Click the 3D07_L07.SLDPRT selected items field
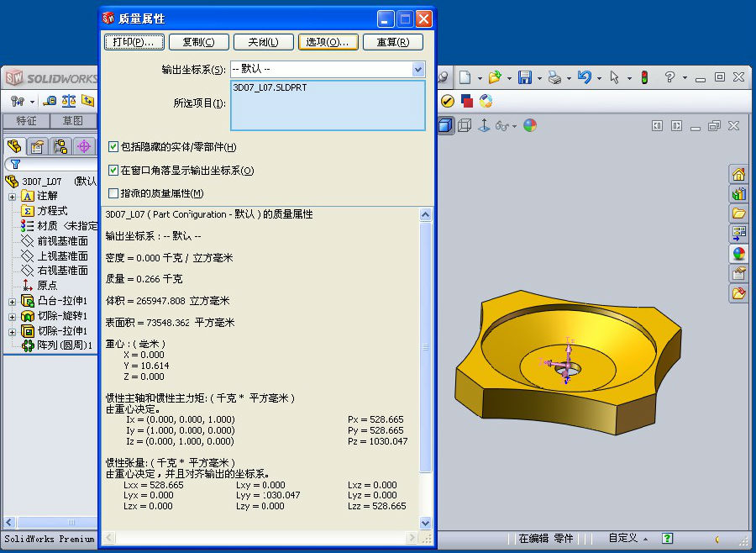Viewport: 756px width, 553px height. pos(328,105)
